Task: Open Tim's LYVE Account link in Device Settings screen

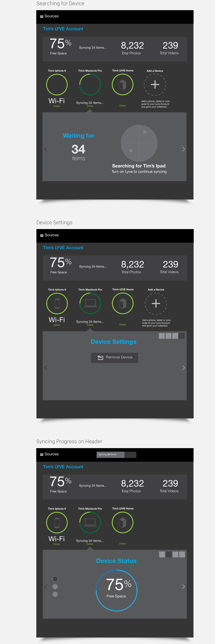Action: 63,248
